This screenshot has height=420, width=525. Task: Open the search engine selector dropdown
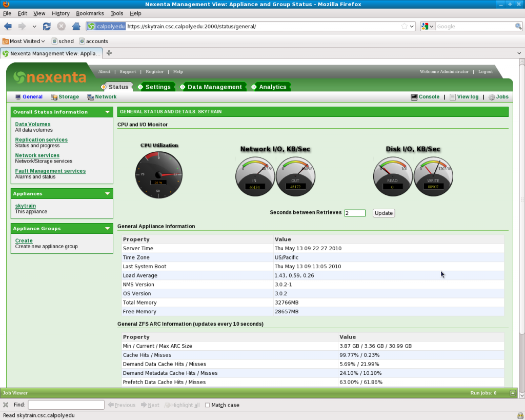[x=427, y=27]
